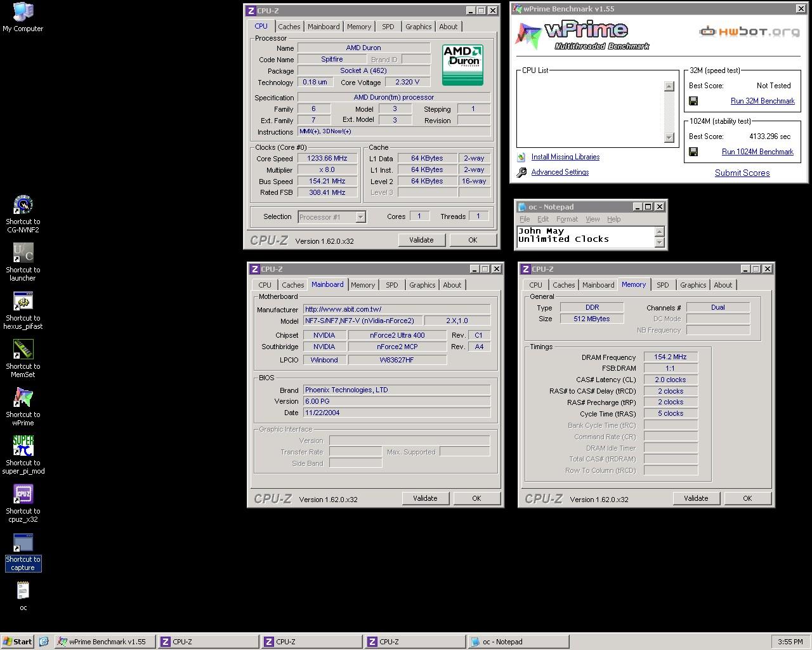Screen dimensions: 812x650
Task: Click Notepad scrollbar down arrow
Action: point(660,242)
